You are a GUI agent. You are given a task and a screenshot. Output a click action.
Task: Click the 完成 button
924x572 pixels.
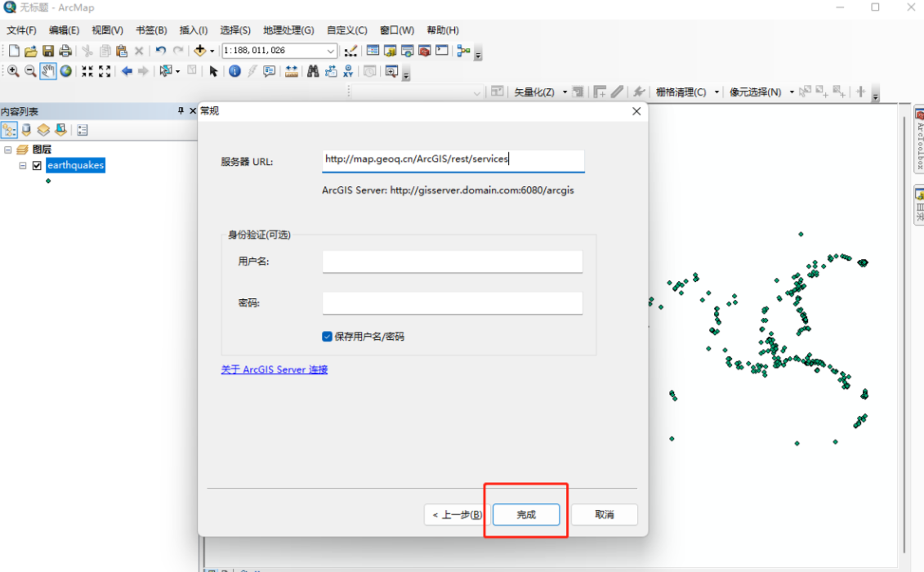pos(525,514)
